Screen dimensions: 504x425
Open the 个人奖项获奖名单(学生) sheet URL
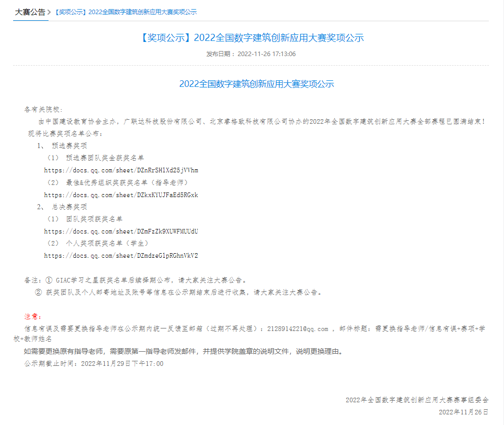click(x=121, y=256)
